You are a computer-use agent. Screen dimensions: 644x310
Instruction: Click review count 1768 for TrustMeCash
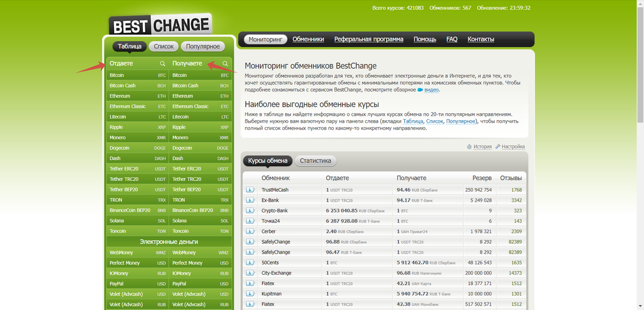[x=516, y=190]
